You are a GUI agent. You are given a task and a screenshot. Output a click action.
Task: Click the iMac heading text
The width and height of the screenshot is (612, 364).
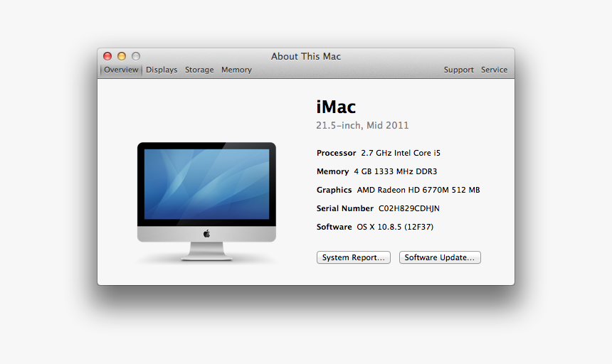(336, 107)
